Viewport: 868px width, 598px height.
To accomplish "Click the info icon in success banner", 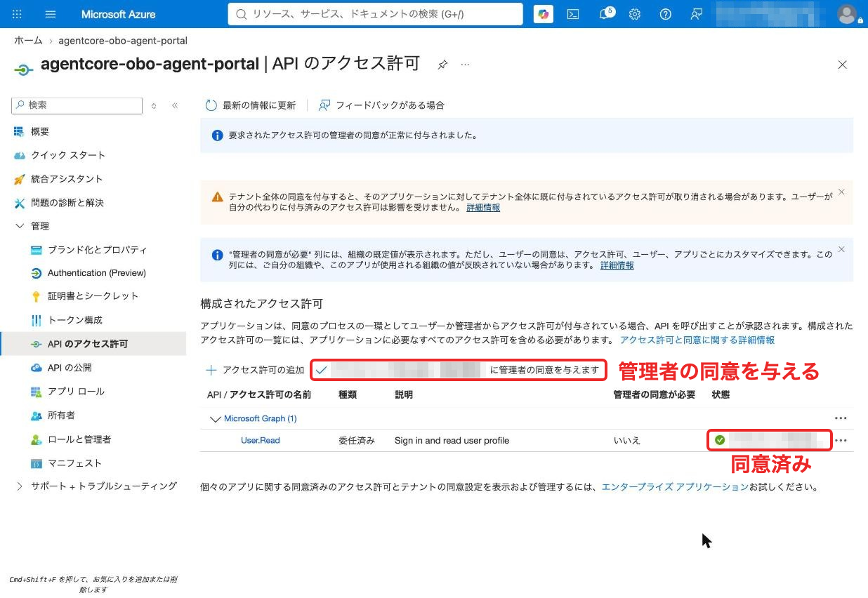I will tap(218, 135).
